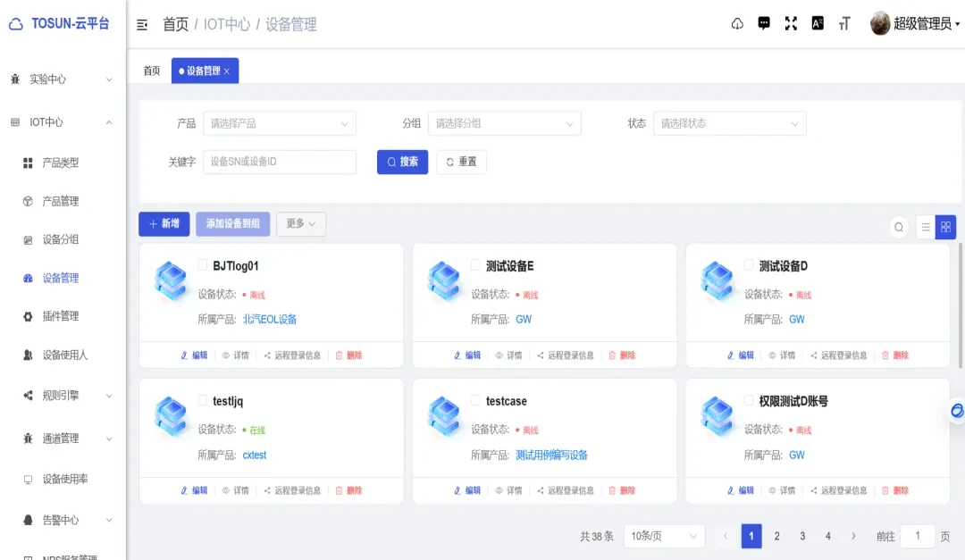Select 设备分组 in the left menu
Viewport: 965px width, 560px height.
[x=62, y=239]
